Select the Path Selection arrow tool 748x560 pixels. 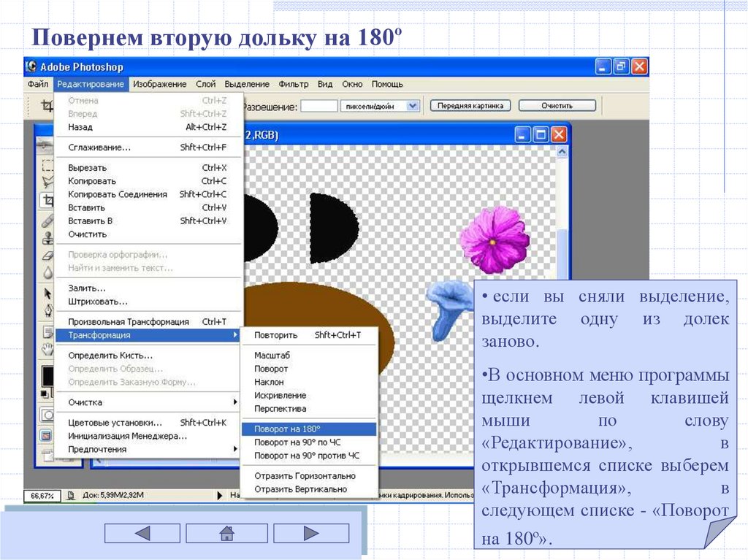[x=47, y=293]
